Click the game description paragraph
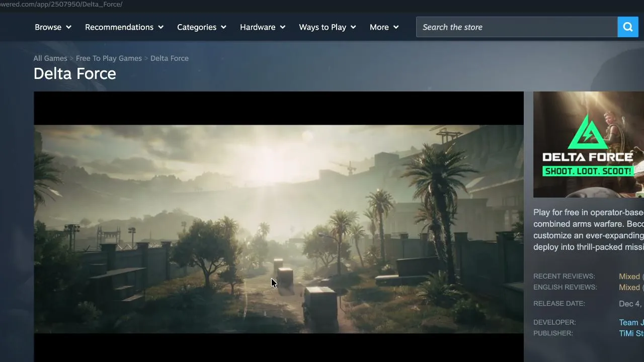 click(589, 230)
